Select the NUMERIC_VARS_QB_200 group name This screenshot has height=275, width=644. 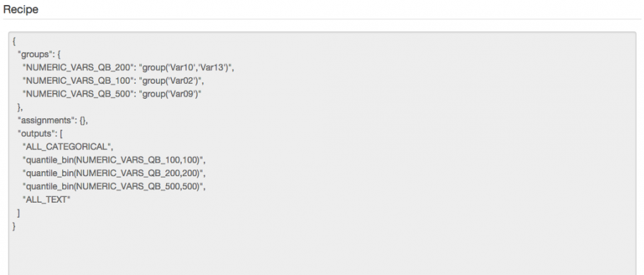(78, 68)
